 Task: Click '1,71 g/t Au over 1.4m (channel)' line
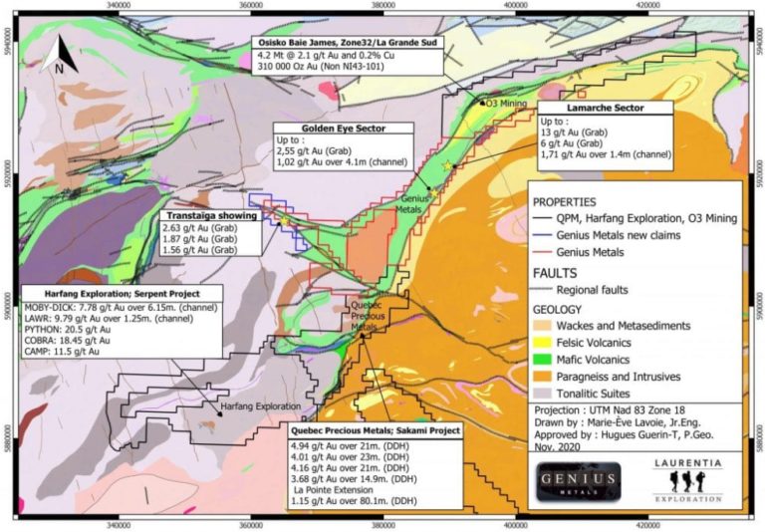tap(606, 154)
